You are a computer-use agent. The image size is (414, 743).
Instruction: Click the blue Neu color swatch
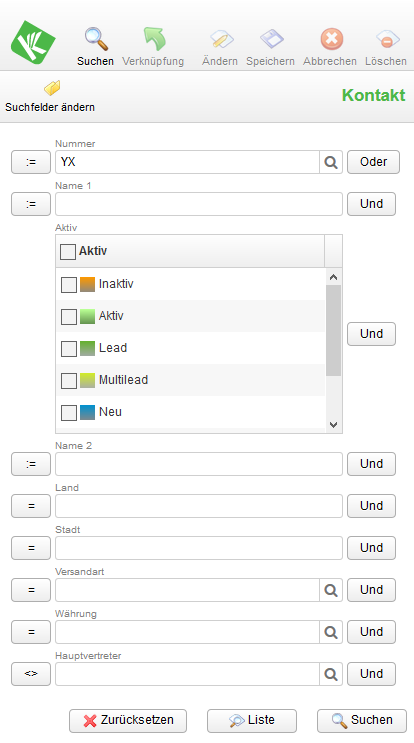click(x=87, y=412)
